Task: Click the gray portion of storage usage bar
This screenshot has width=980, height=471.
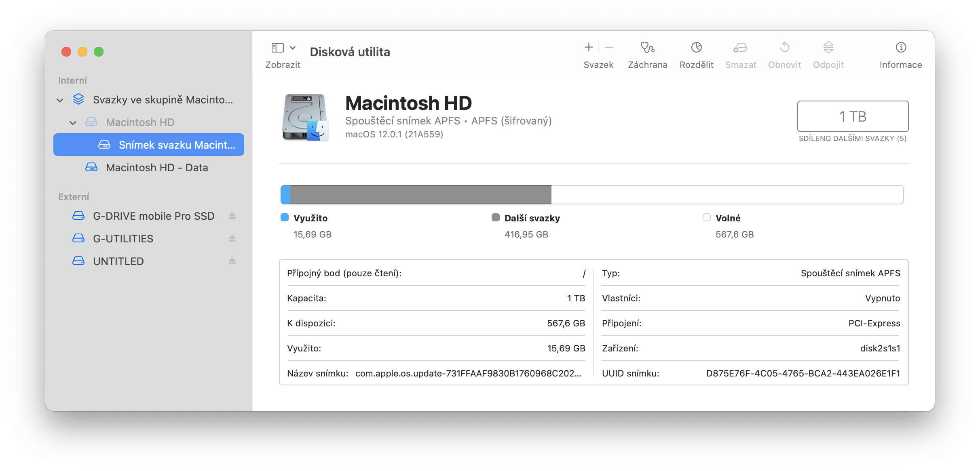Action: pyautogui.click(x=420, y=195)
